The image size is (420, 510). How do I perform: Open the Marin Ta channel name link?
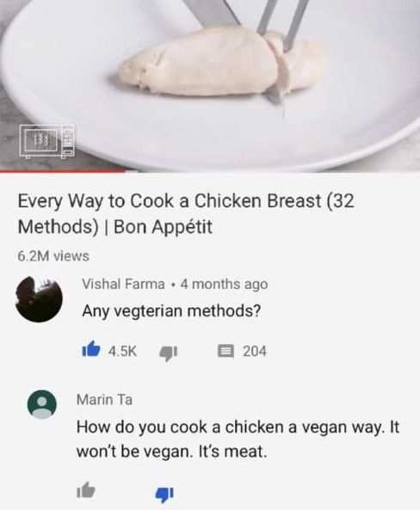(104, 400)
